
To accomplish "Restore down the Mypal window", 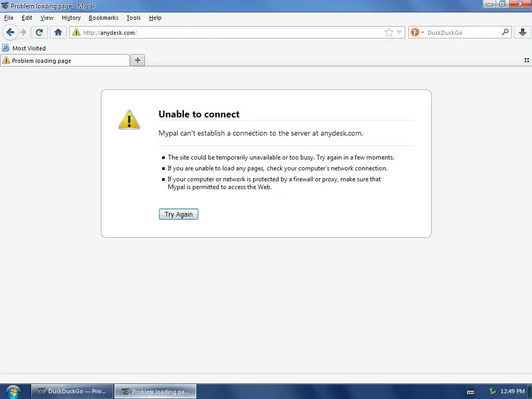I will coord(502,4).
